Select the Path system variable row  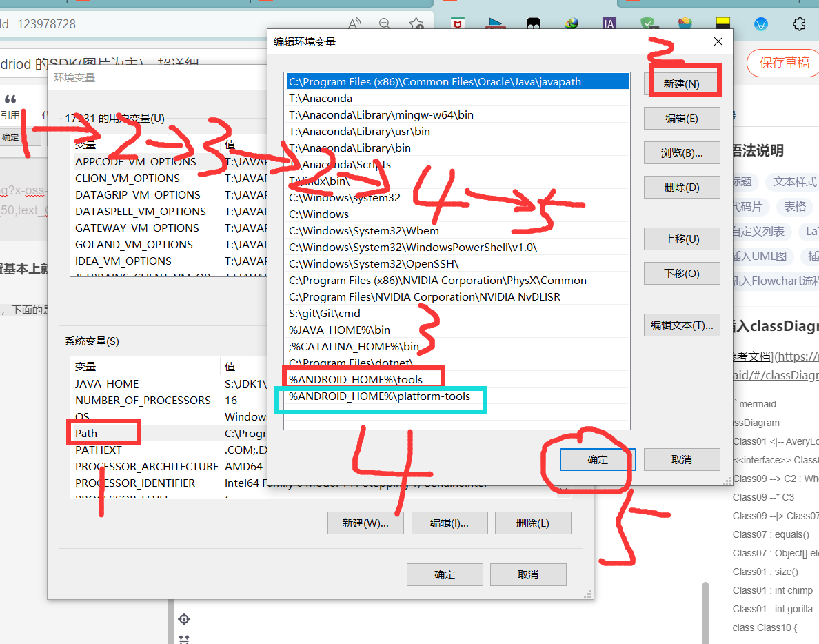(x=169, y=433)
